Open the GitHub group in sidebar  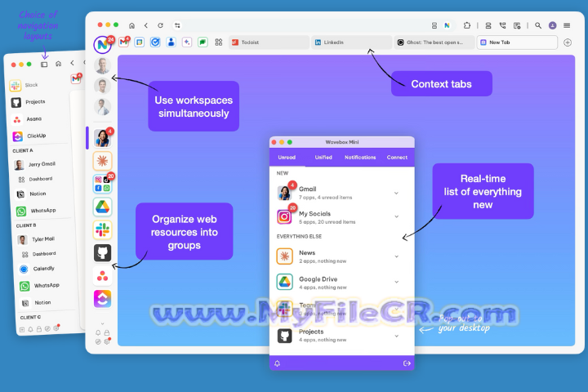[x=102, y=253]
